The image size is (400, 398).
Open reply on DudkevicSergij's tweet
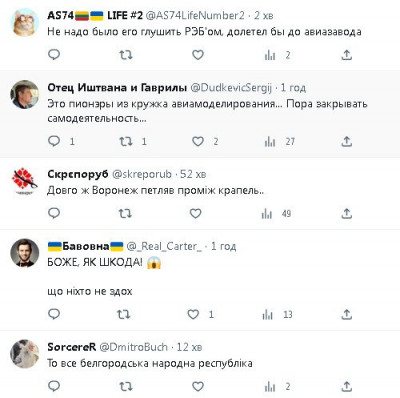[x=54, y=141]
